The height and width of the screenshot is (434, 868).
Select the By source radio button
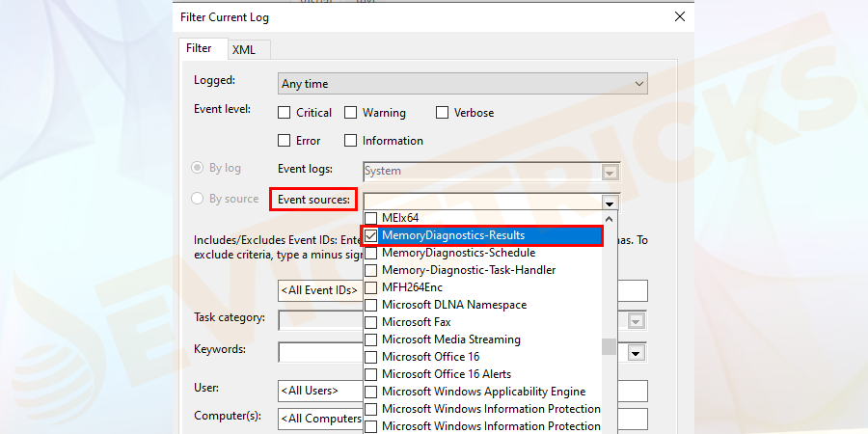tap(197, 198)
